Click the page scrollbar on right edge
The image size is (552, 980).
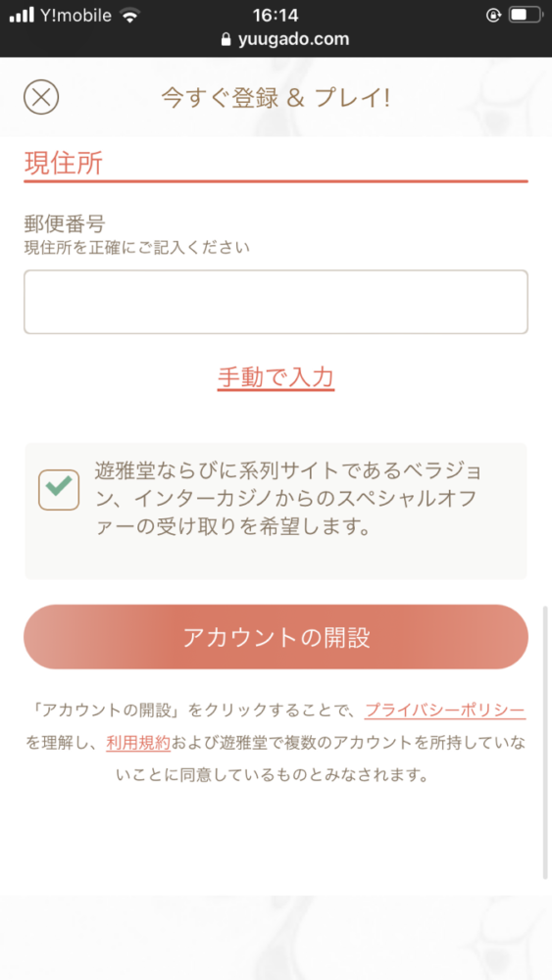[546, 742]
